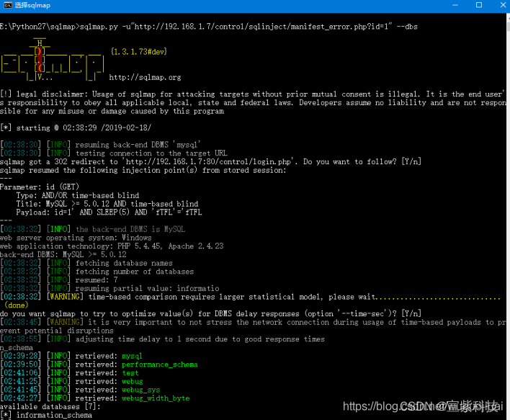Viewport: 510px width, 420px height.
Task: Click the sqlmap ASCII art logo
Action: (x=53, y=60)
